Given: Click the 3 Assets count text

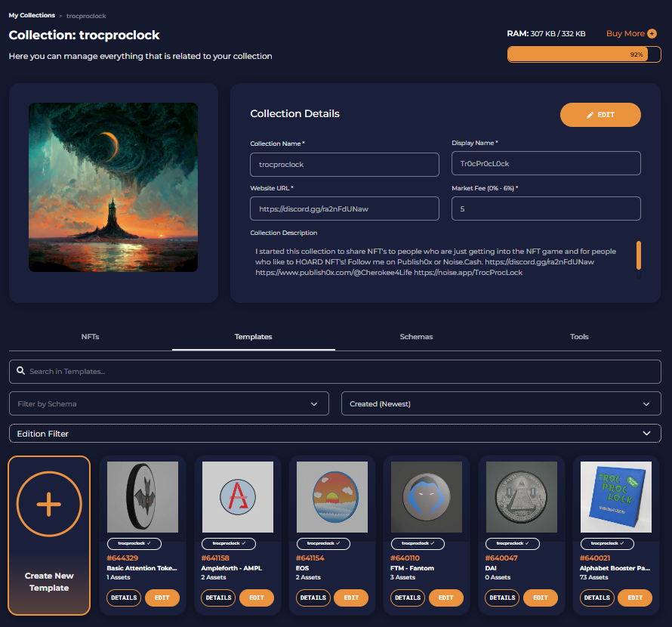Looking at the screenshot, I should (x=402, y=577).
